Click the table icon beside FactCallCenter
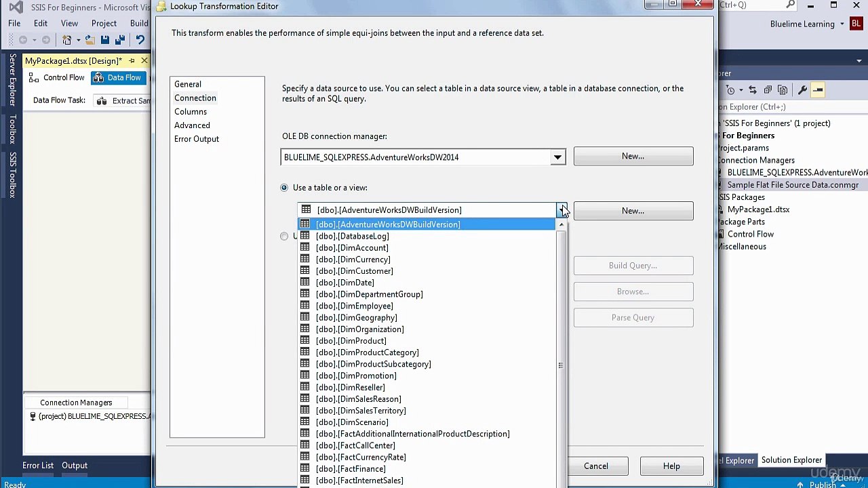Viewport: 868px width, 488px height. tap(305, 445)
